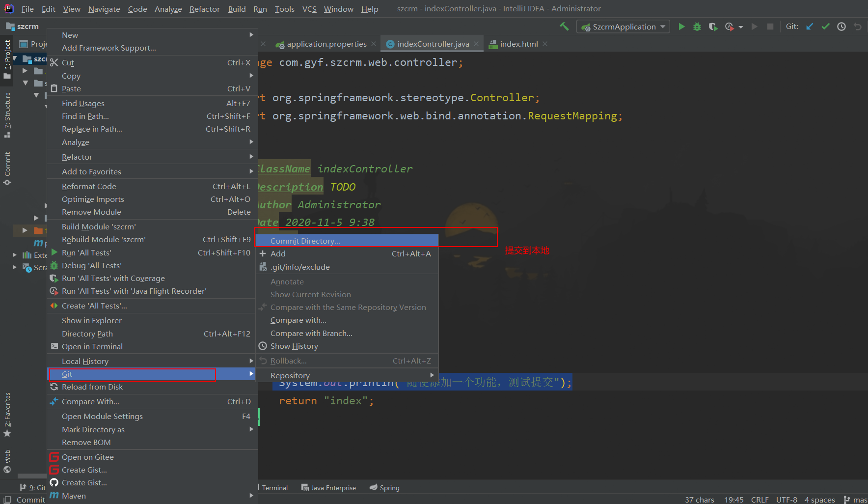Run SzcrmApplication with green play icon

click(x=681, y=27)
